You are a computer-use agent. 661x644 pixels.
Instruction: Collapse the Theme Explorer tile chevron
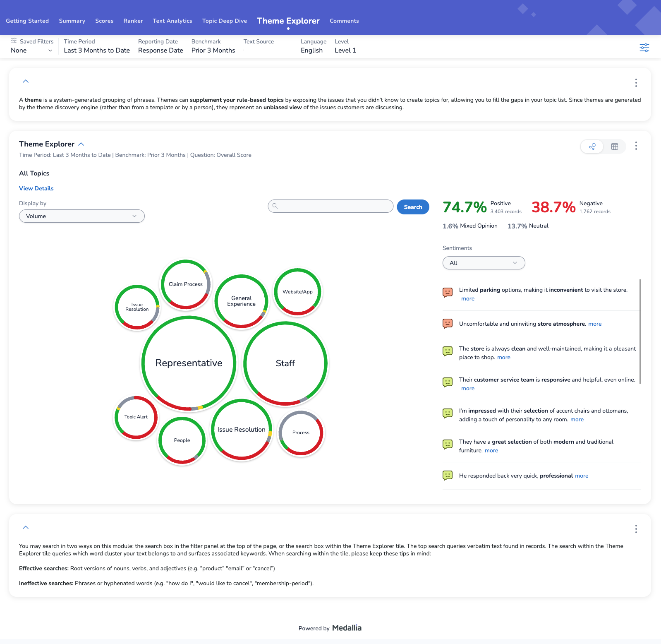pyautogui.click(x=81, y=144)
